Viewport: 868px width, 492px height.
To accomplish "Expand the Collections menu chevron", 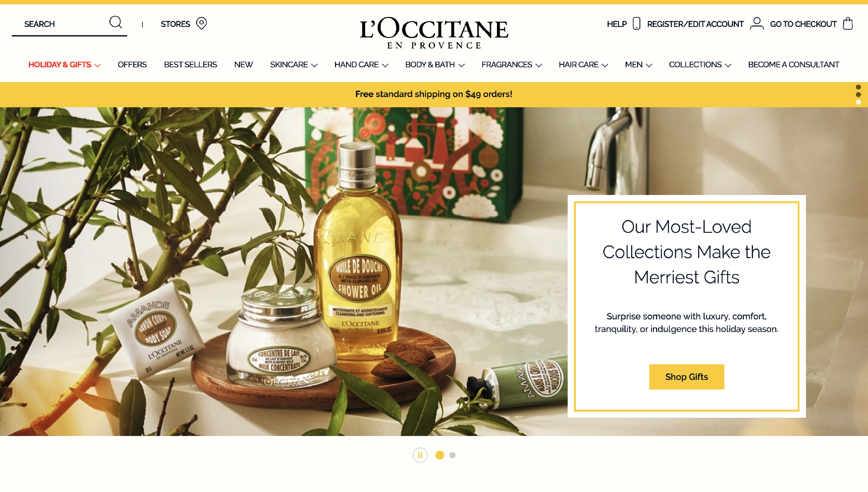I will [x=728, y=65].
